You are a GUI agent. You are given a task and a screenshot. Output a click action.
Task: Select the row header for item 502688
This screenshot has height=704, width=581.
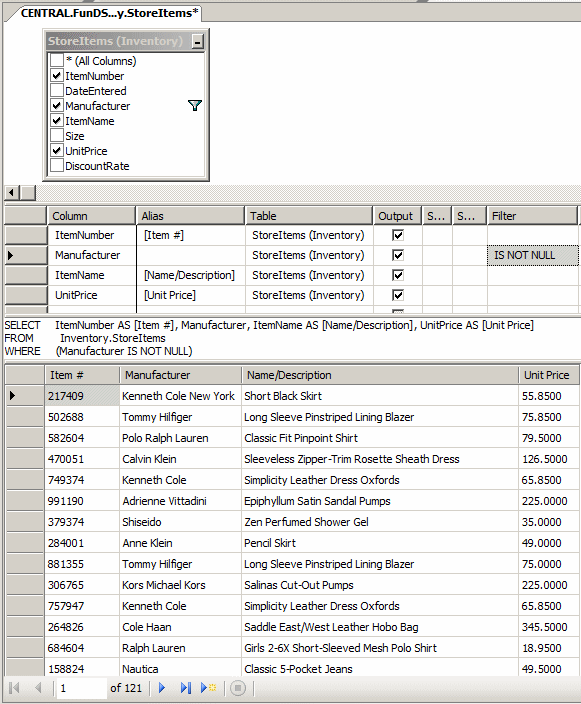(x=25, y=417)
